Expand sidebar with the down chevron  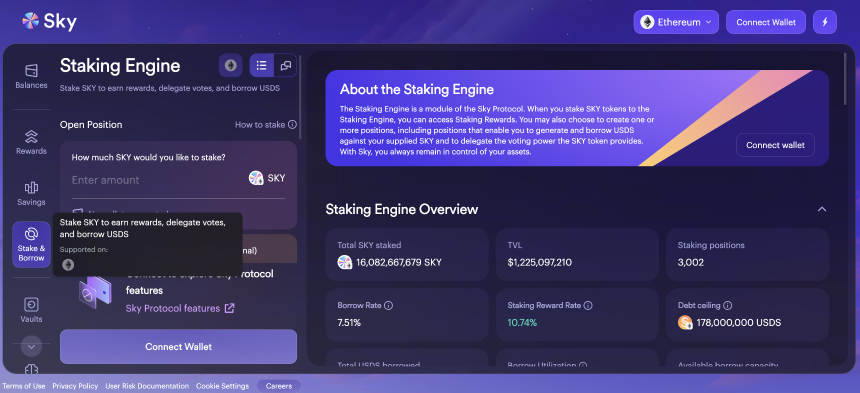[31, 346]
